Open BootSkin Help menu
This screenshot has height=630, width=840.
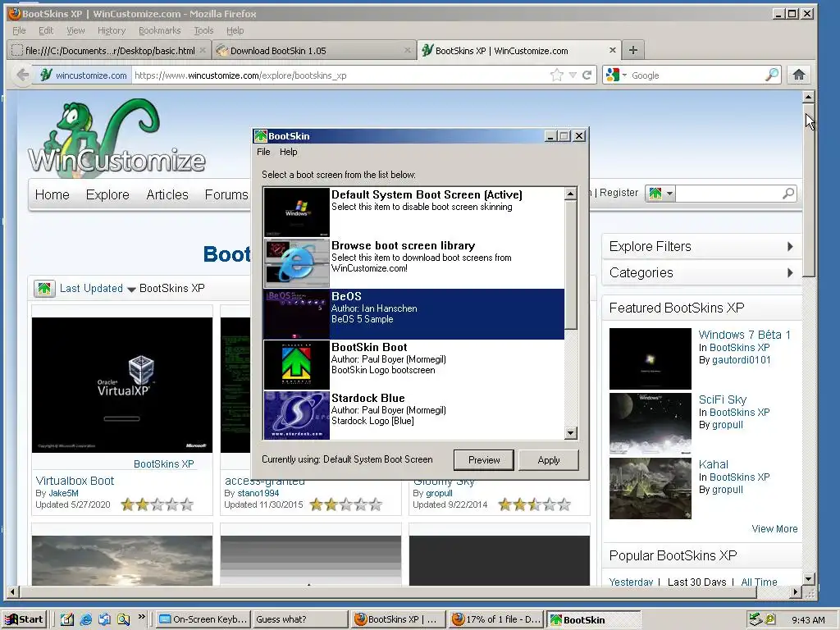pyautogui.click(x=288, y=152)
